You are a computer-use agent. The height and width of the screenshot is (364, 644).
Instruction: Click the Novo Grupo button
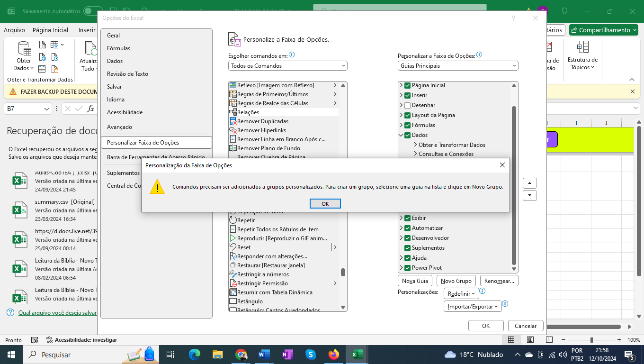click(456, 281)
